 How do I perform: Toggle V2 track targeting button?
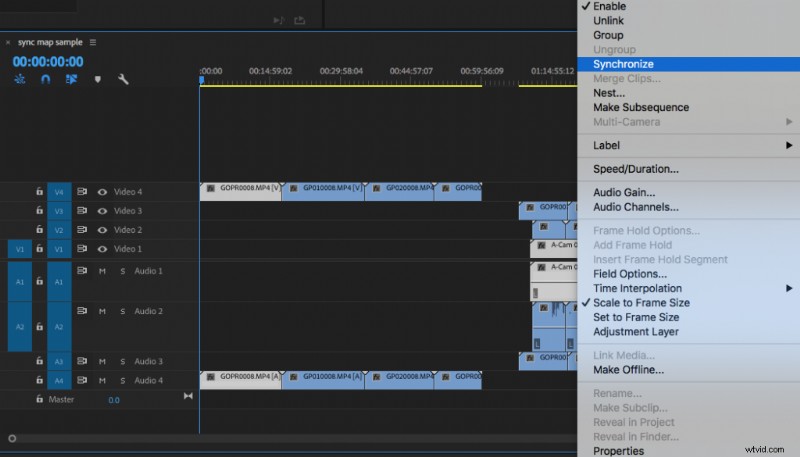(x=59, y=230)
